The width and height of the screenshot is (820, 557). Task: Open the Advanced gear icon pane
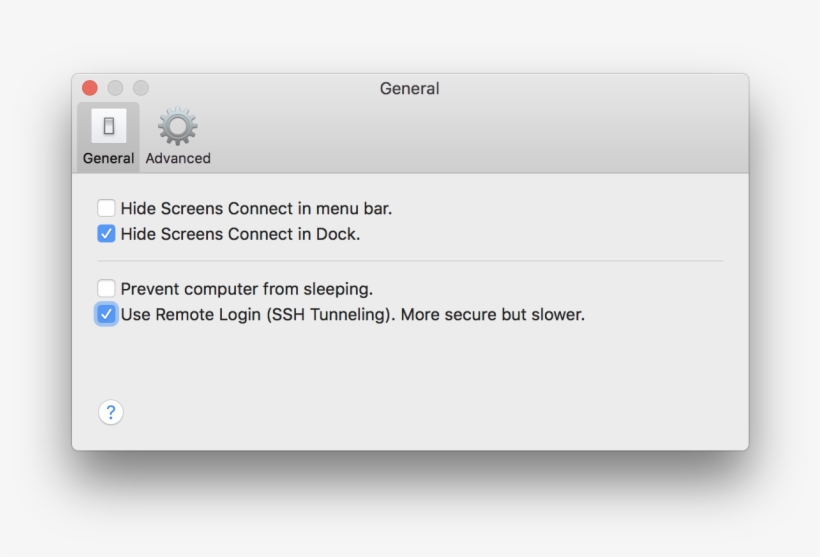tap(178, 126)
